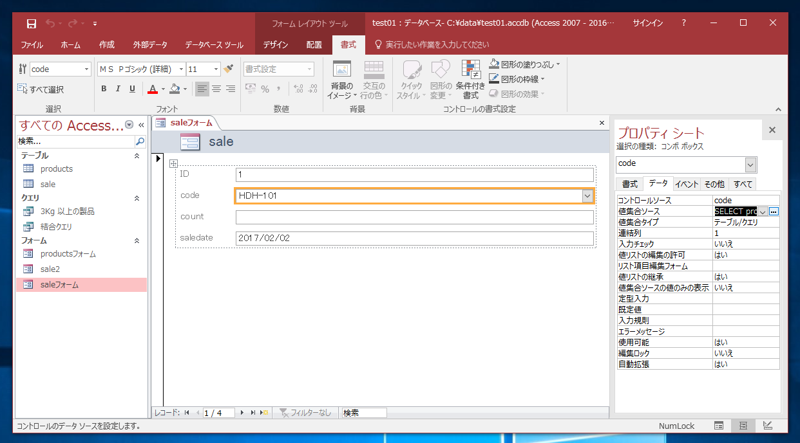Click the navigation pane search box
Screen dimensions: 800x443
click(76, 141)
